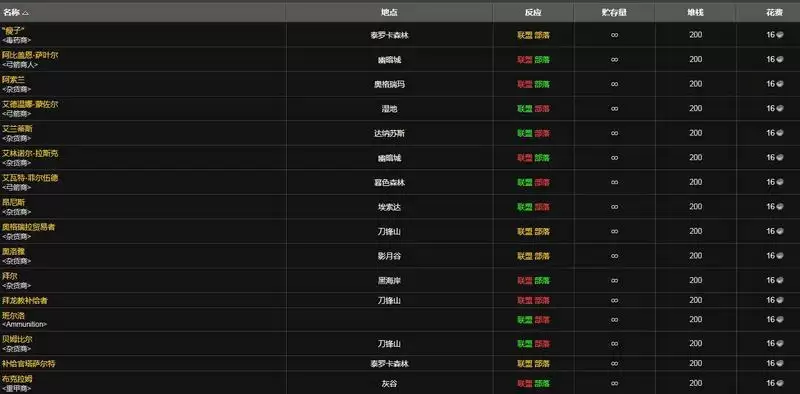Image resolution: width=800 pixels, height=394 pixels.
Task: Select the 湿地 location cell
Action: point(389,109)
